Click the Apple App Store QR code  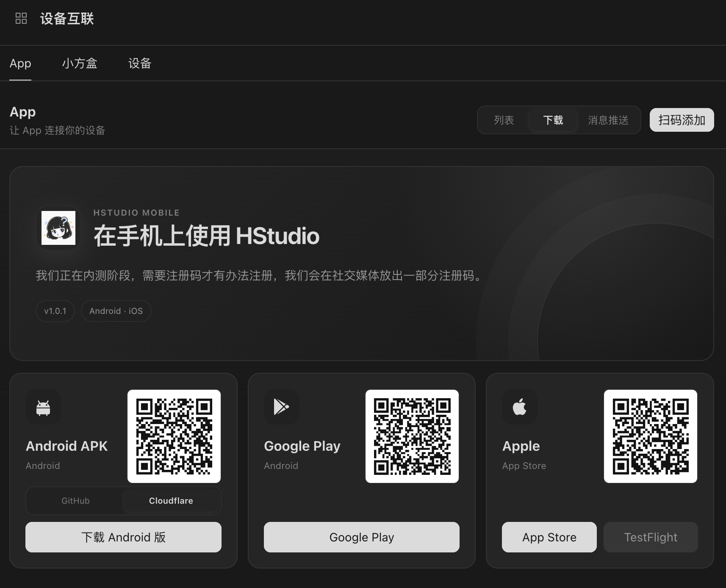click(x=651, y=436)
